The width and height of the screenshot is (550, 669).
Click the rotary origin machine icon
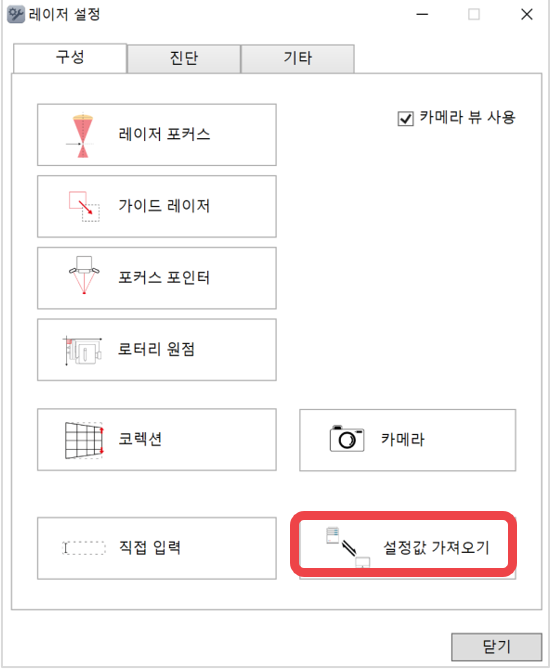(x=83, y=351)
